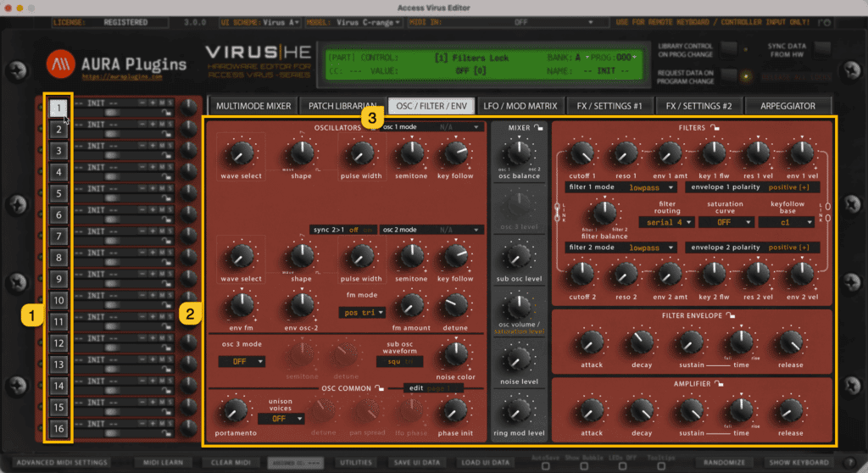Toggle envelope 1 polarity positive
Screen dimensions: 868x473
click(789, 187)
